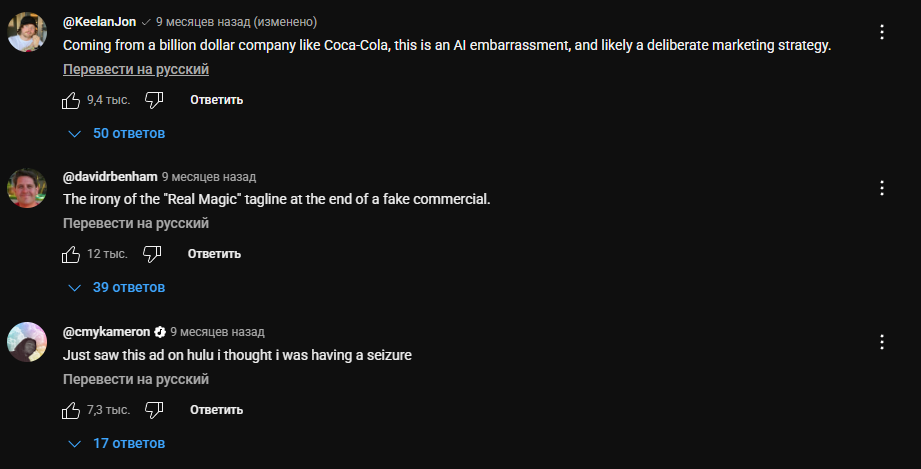
Task: Expand the 39 replies thread
Action: pyautogui.click(x=116, y=288)
